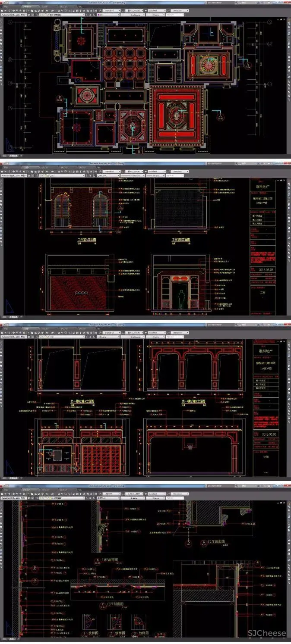Click the title '工作室A立面图'
Image resolution: width=291 pixels, height=644 pixels.
pyautogui.click(x=87, y=239)
